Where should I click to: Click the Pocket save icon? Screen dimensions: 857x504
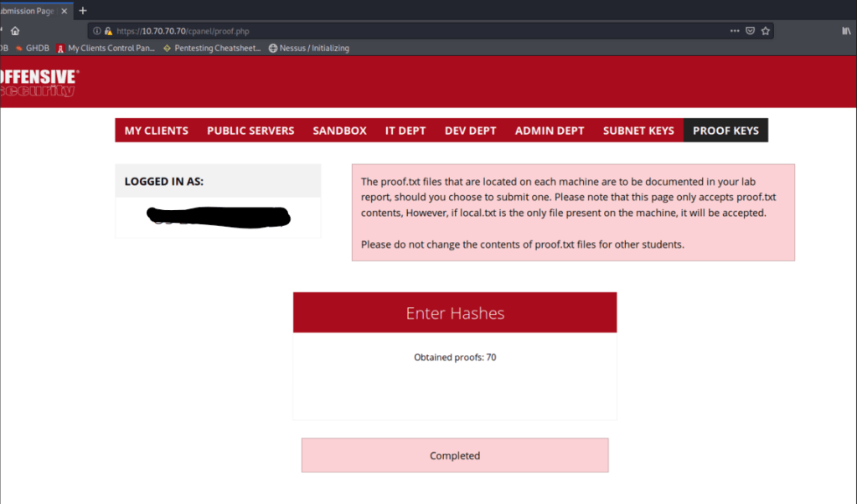click(751, 31)
